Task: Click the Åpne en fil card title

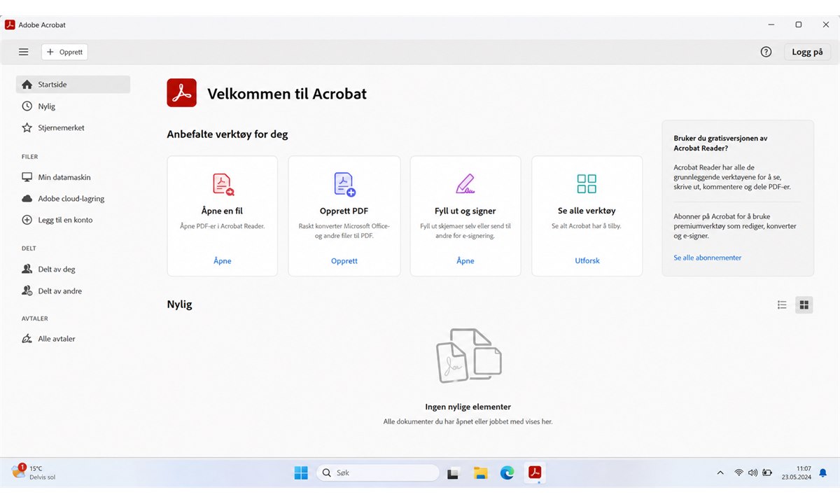Action: click(223, 211)
